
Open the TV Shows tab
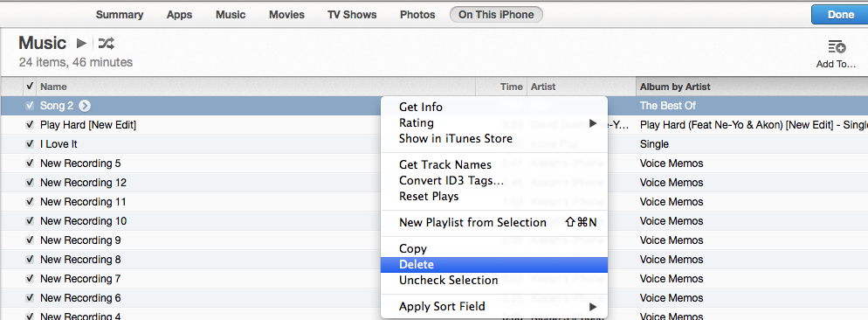click(x=352, y=15)
